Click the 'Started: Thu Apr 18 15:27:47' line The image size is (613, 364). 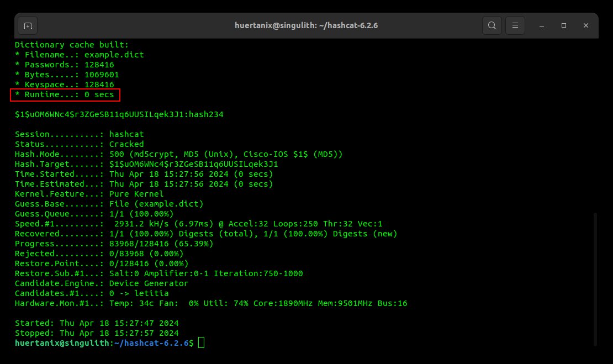tap(97, 323)
